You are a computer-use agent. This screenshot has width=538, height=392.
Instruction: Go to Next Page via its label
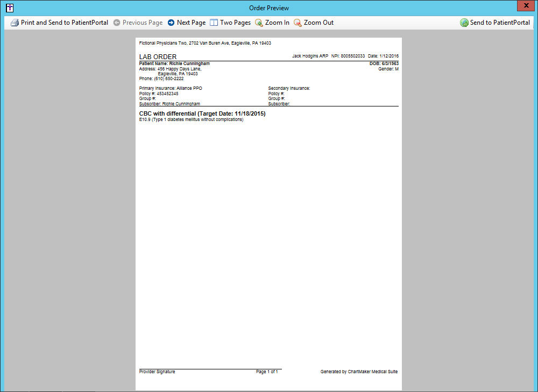(x=191, y=23)
